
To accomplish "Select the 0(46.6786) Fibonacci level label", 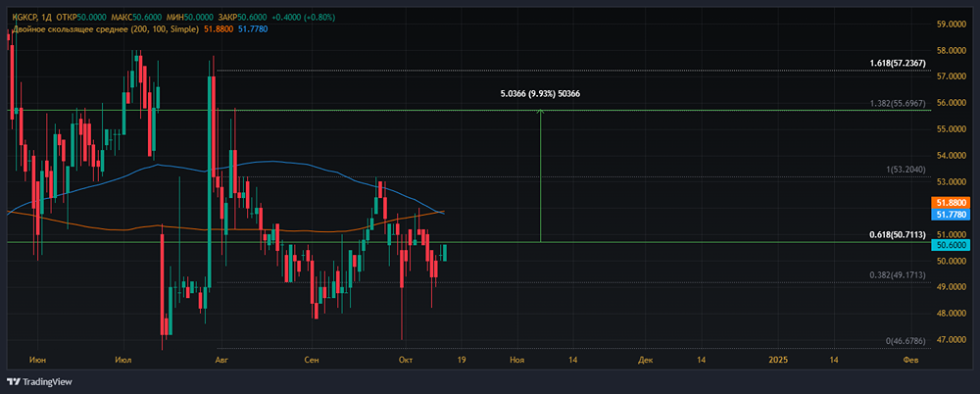I will (x=906, y=341).
